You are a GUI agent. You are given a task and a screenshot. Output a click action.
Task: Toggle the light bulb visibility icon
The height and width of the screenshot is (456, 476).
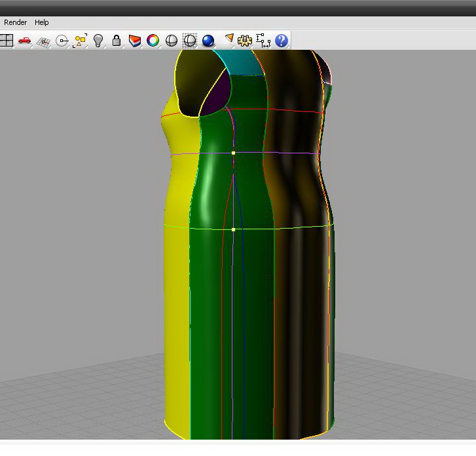[99, 41]
